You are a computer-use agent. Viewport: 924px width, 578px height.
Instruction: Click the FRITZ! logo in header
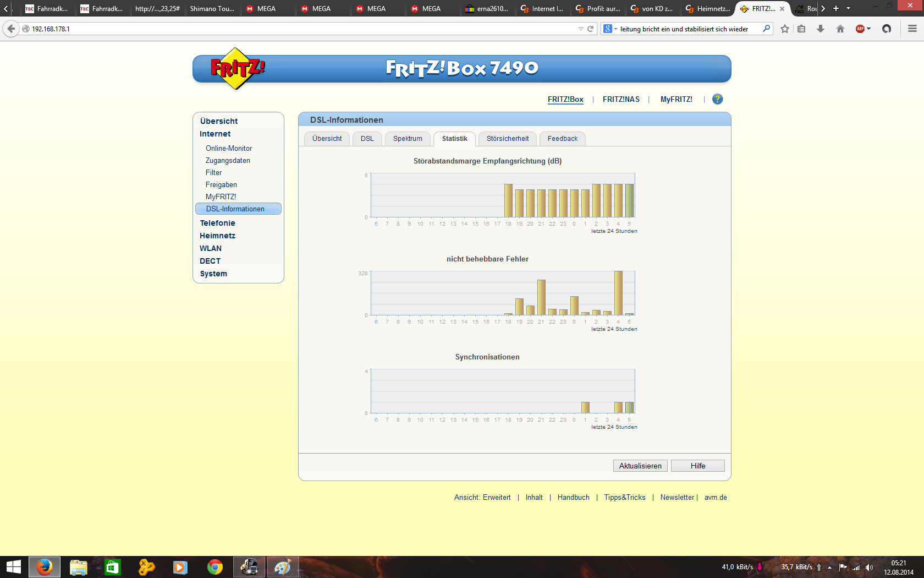[x=238, y=69]
